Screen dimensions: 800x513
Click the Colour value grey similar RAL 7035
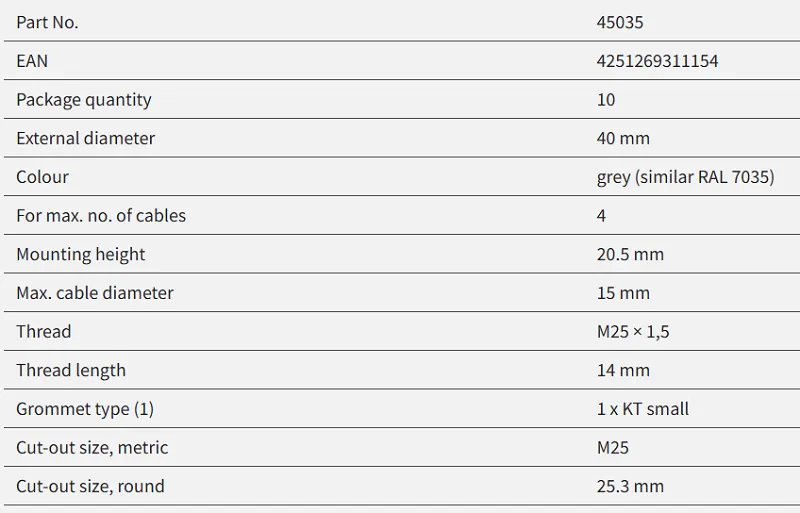(x=685, y=177)
